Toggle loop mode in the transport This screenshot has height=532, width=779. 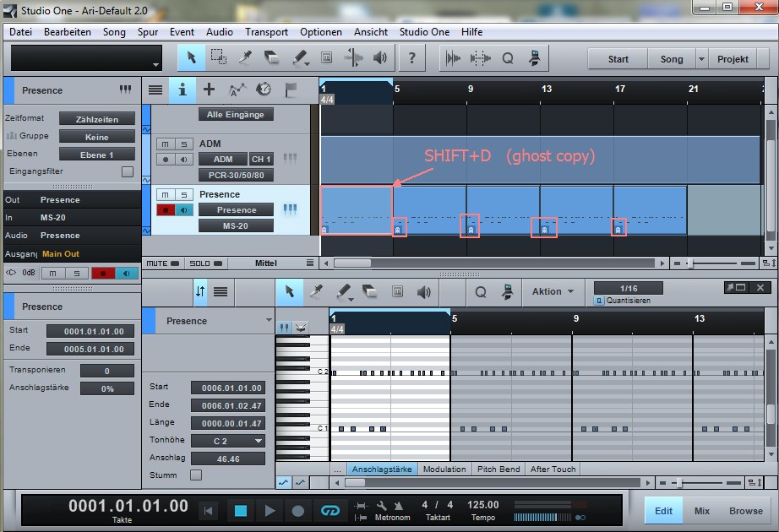coord(330,510)
